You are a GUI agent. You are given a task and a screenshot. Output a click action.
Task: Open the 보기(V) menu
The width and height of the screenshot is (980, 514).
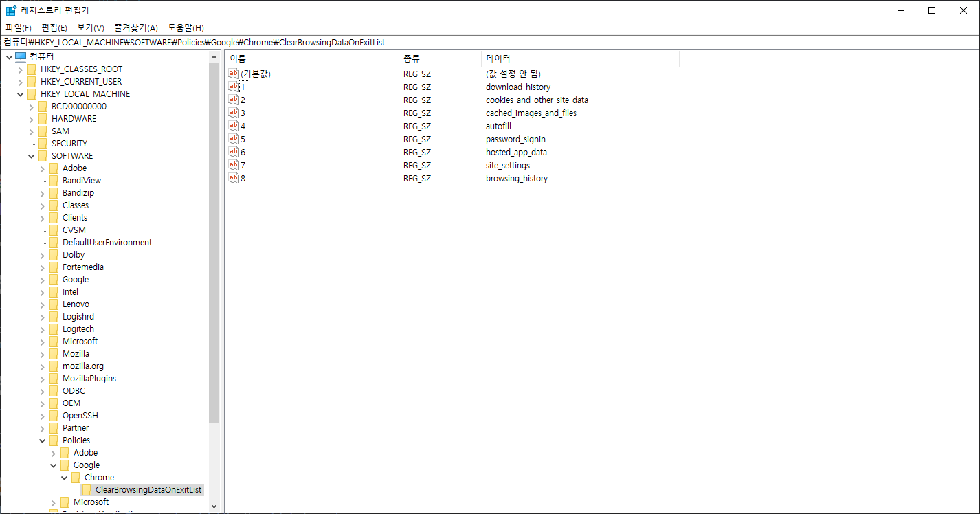pyautogui.click(x=91, y=27)
